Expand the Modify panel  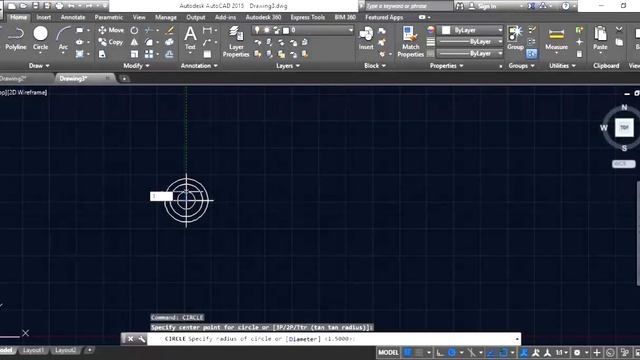click(x=136, y=66)
